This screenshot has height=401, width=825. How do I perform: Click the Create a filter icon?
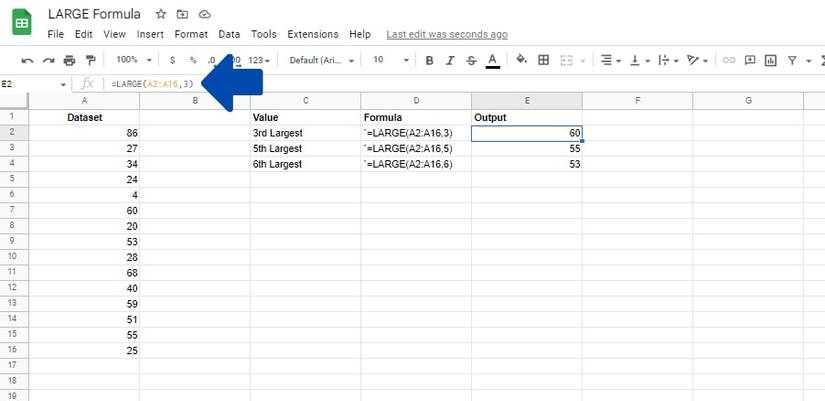coord(792,61)
